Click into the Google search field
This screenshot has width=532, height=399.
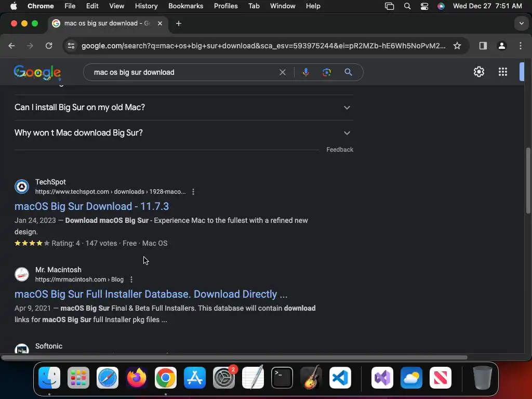coord(183,72)
